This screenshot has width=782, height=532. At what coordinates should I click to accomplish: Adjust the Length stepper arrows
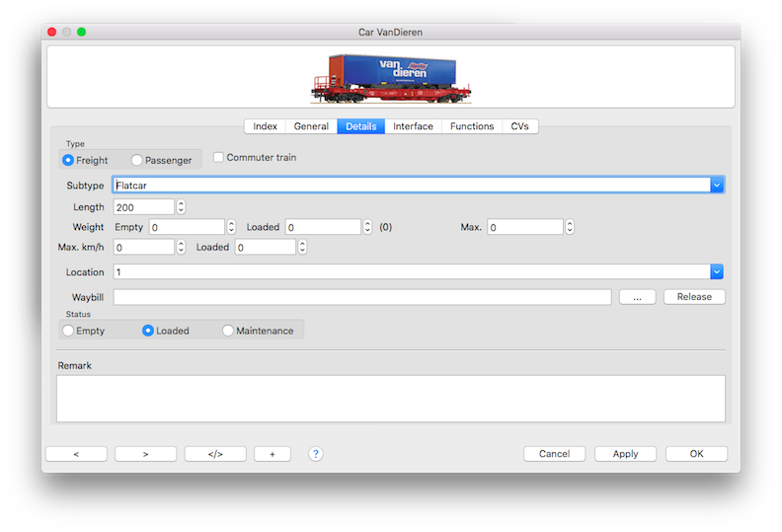(181, 207)
